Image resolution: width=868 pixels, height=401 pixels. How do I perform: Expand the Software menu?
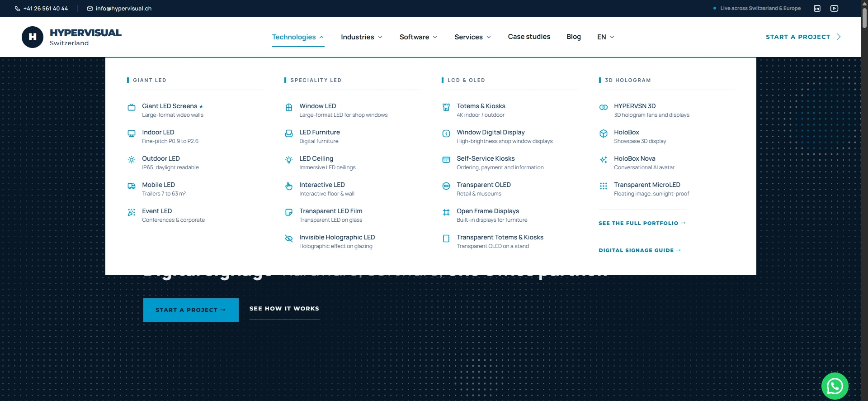(418, 37)
